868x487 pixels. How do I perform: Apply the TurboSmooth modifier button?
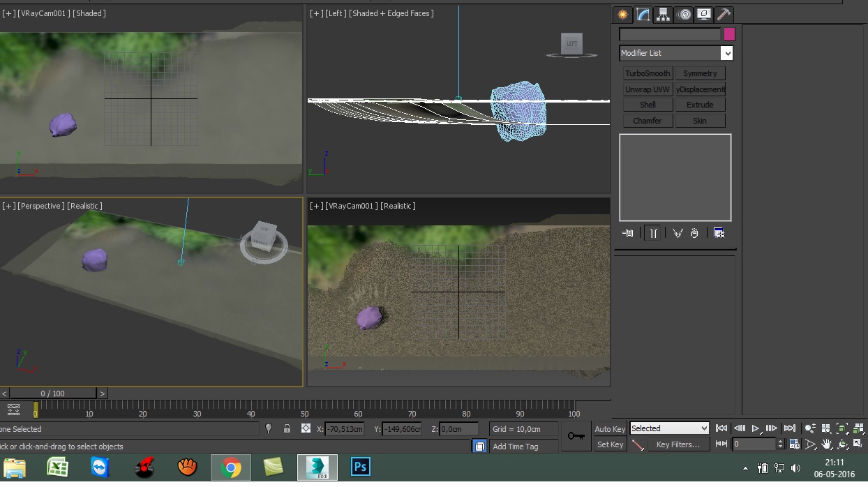(x=648, y=73)
